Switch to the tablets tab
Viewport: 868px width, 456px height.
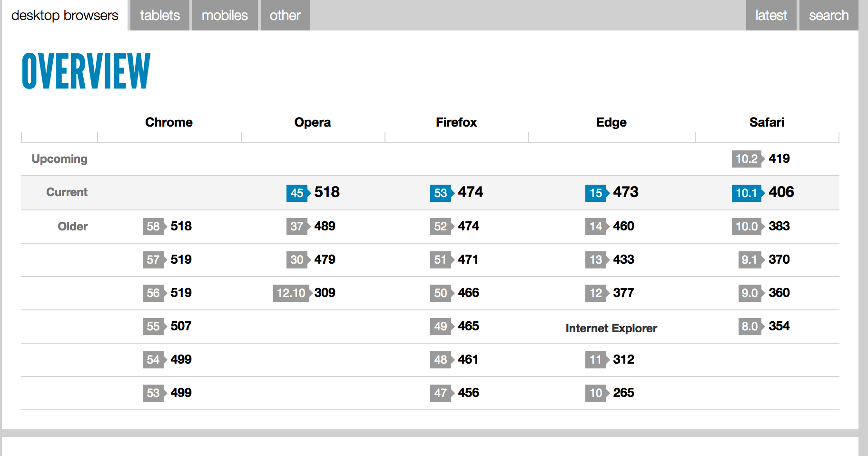pos(159,15)
